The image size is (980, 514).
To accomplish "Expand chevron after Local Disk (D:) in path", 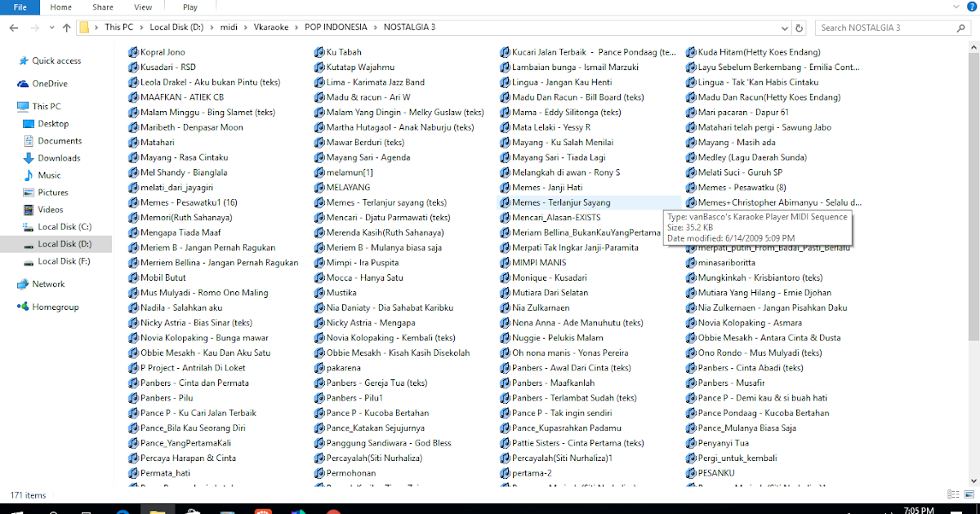I will pos(212,27).
